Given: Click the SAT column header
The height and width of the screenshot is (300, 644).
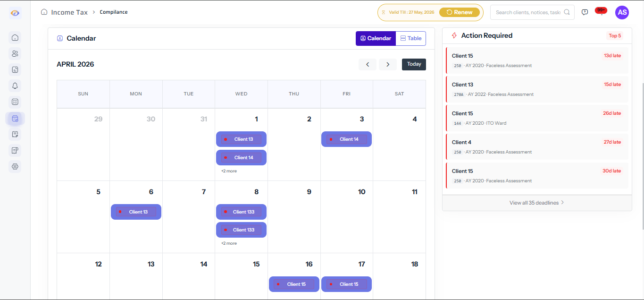Looking at the screenshot, I should tap(399, 94).
